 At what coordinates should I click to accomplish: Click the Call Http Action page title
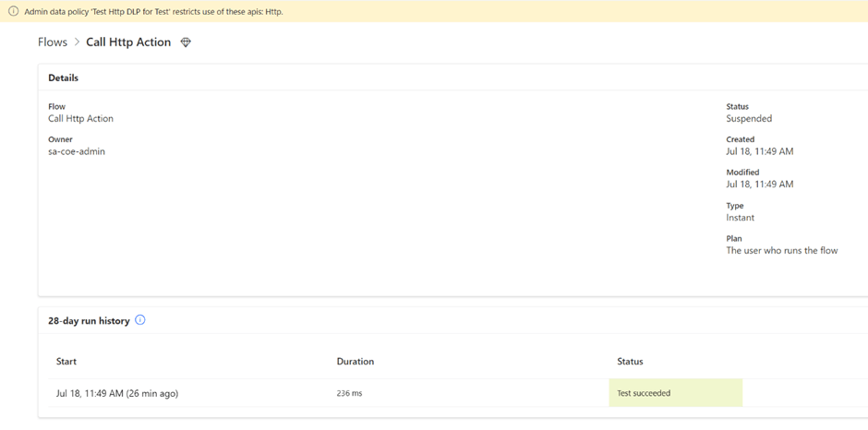tap(128, 42)
